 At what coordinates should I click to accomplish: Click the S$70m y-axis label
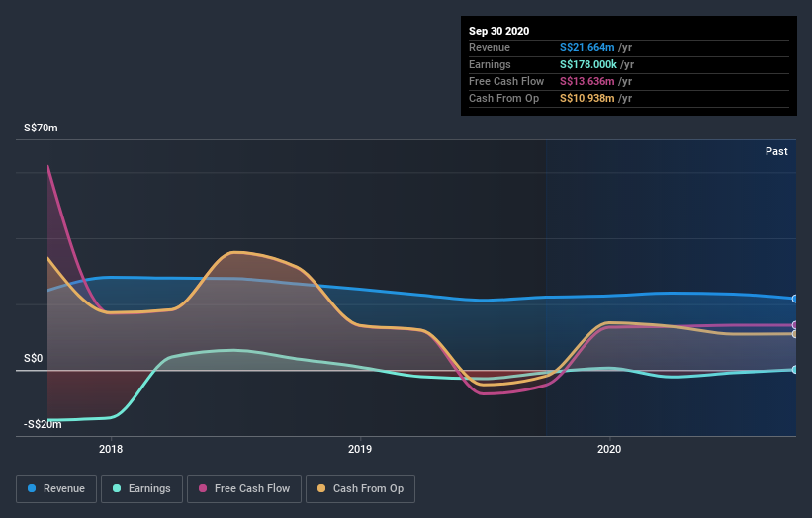41,128
